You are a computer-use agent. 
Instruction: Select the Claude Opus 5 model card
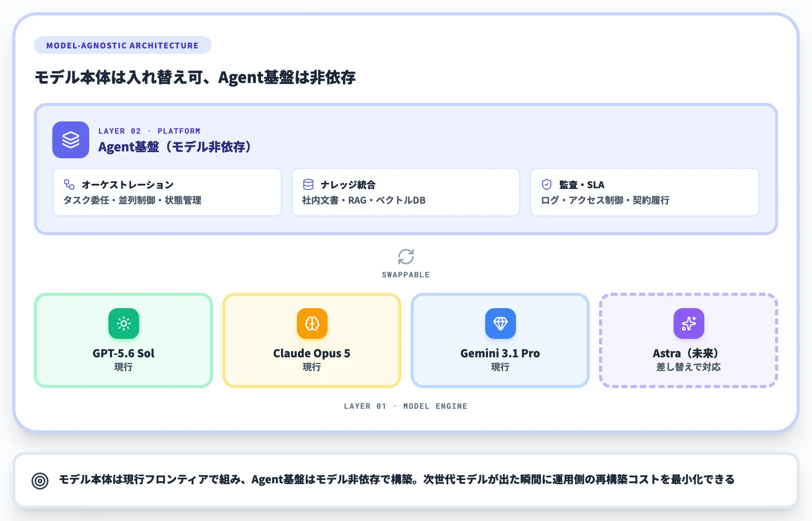coord(312,340)
